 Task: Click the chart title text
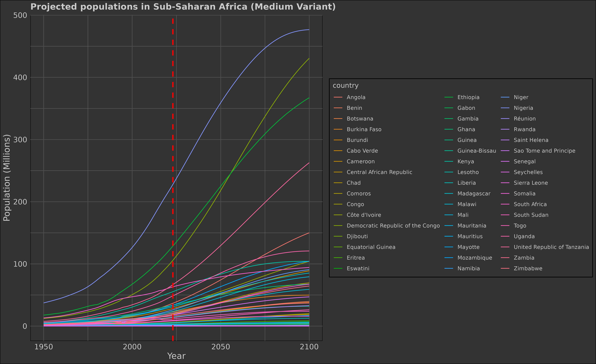183,7
